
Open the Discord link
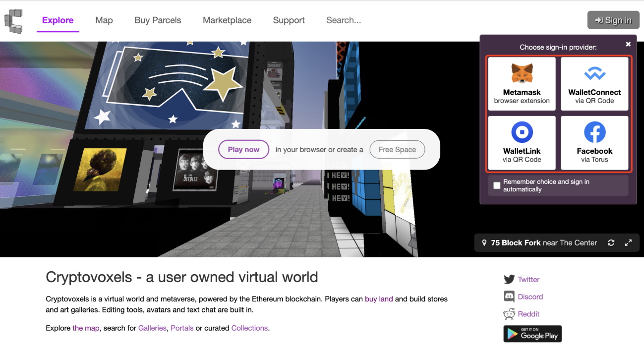point(530,297)
